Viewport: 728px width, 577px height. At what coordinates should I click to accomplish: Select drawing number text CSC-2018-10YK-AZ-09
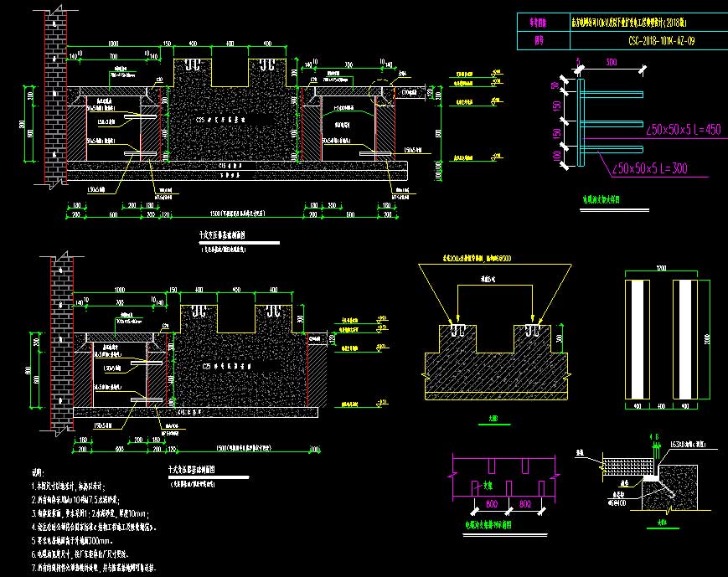(x=661, y=41)
